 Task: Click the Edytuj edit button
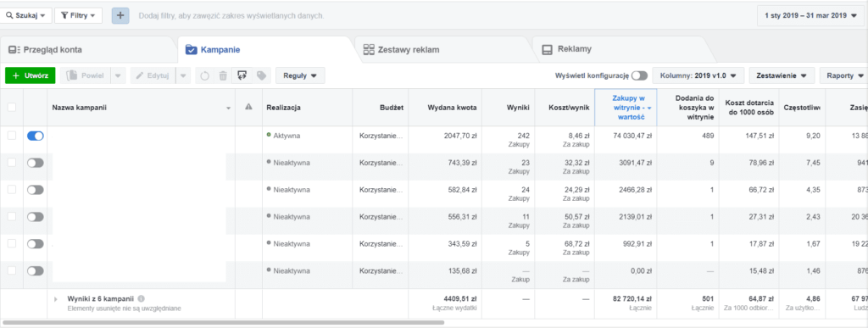coord(153,75)
